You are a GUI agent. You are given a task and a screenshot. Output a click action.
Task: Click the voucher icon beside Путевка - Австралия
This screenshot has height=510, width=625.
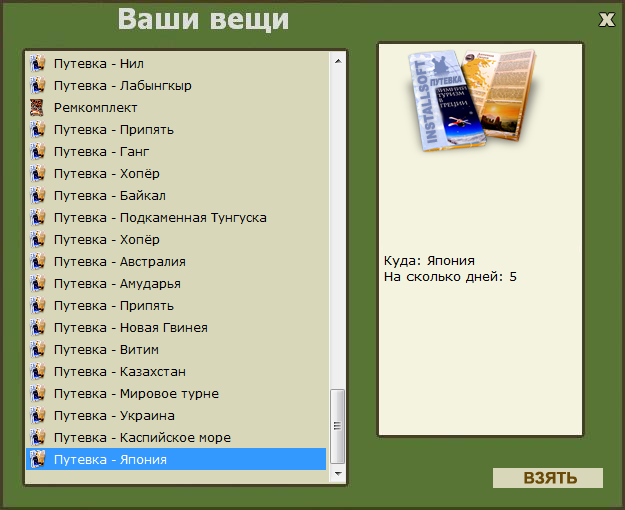coord(37,262)
